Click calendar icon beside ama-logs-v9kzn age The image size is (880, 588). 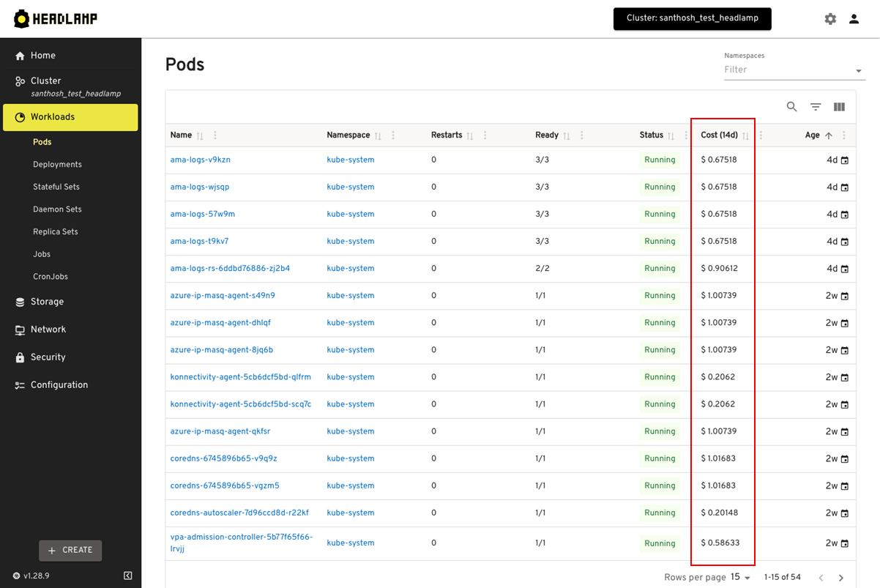(844, 160)
